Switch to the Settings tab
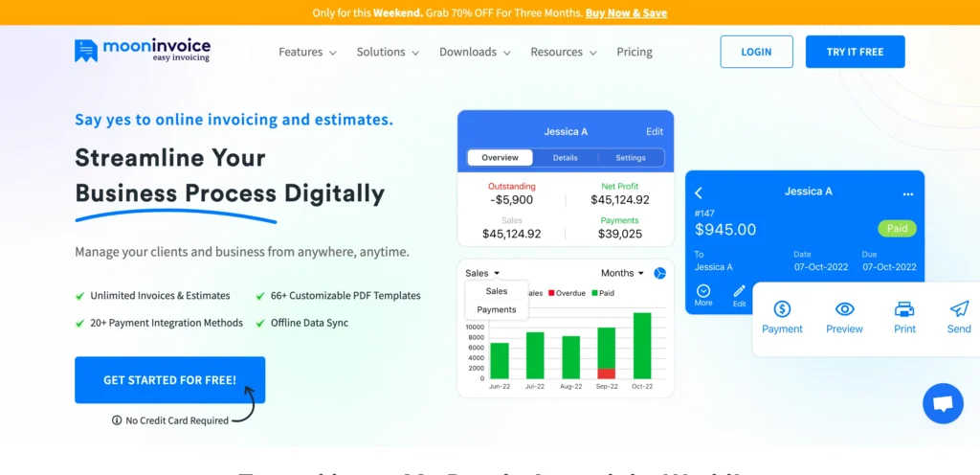980x475 pixels. [631, 157]
